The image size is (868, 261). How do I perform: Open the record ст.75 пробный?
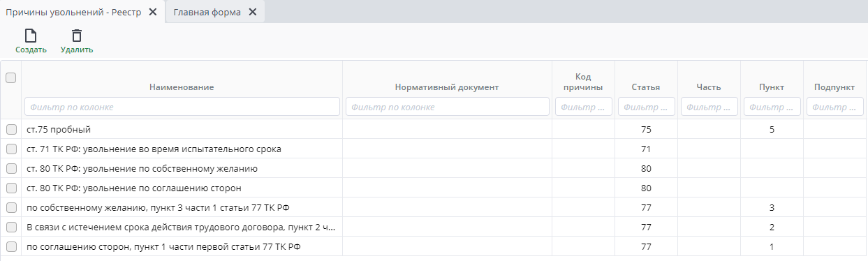click(59, 129)
